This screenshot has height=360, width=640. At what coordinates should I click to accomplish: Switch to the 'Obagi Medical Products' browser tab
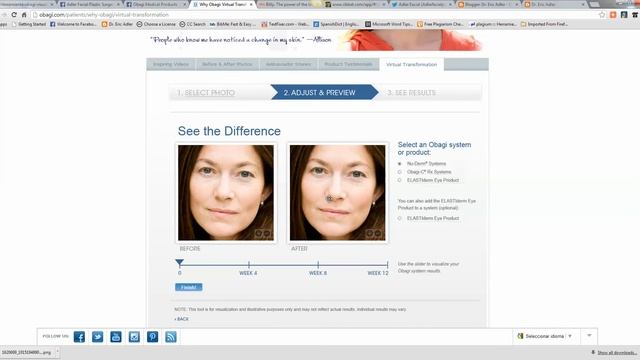[156, 4]
